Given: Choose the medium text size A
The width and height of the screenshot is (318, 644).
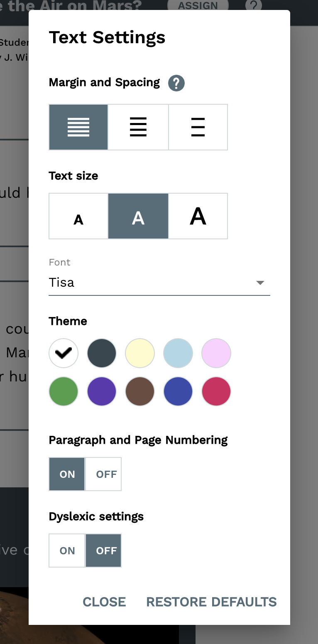Looking at the screenshot, I should click(x=138, y=216).
